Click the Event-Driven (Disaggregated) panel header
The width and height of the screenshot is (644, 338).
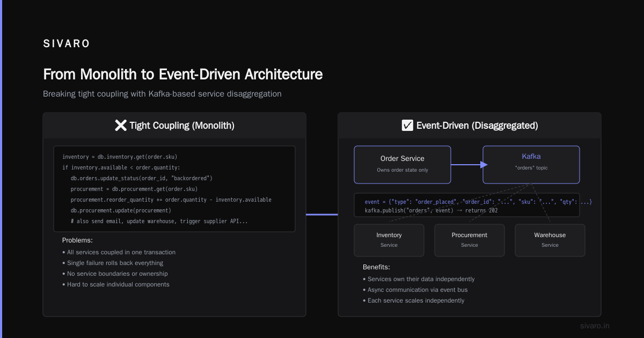tap(470, 126)
